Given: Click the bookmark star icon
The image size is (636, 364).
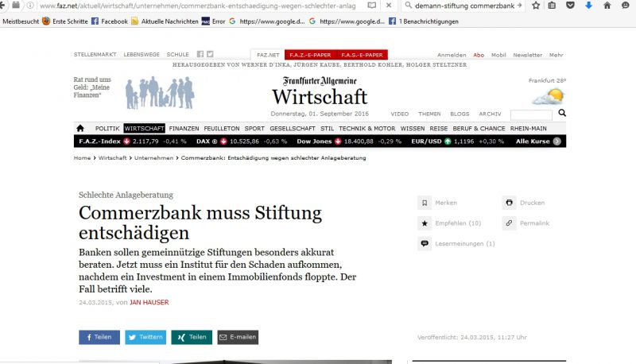Looking at the screenshot, I should click(536, 6).
